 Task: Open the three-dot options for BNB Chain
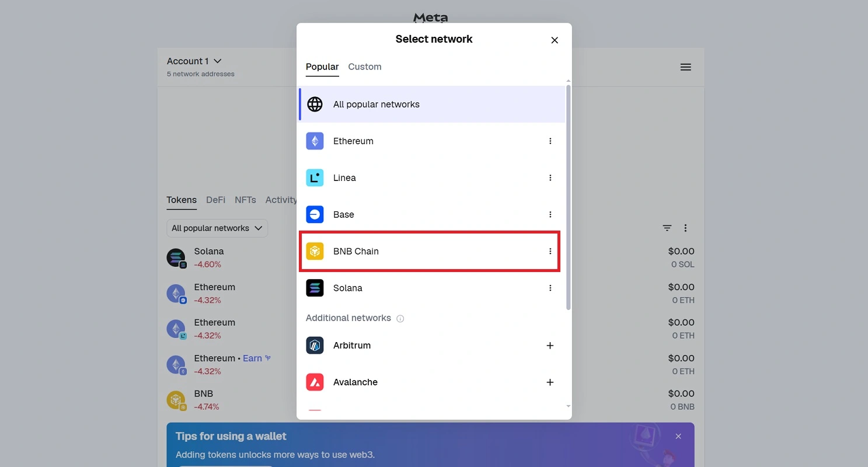pos(550,252)
